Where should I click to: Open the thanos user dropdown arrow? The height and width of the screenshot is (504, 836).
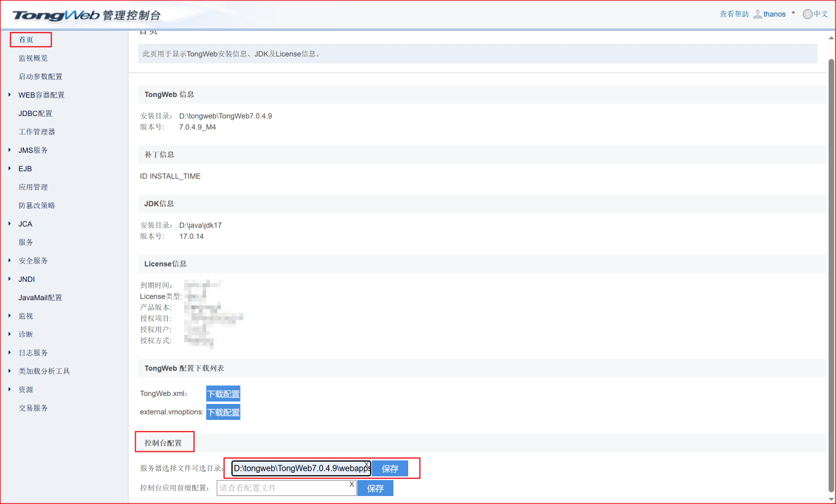pyautogui.click(x=793, y=13)
